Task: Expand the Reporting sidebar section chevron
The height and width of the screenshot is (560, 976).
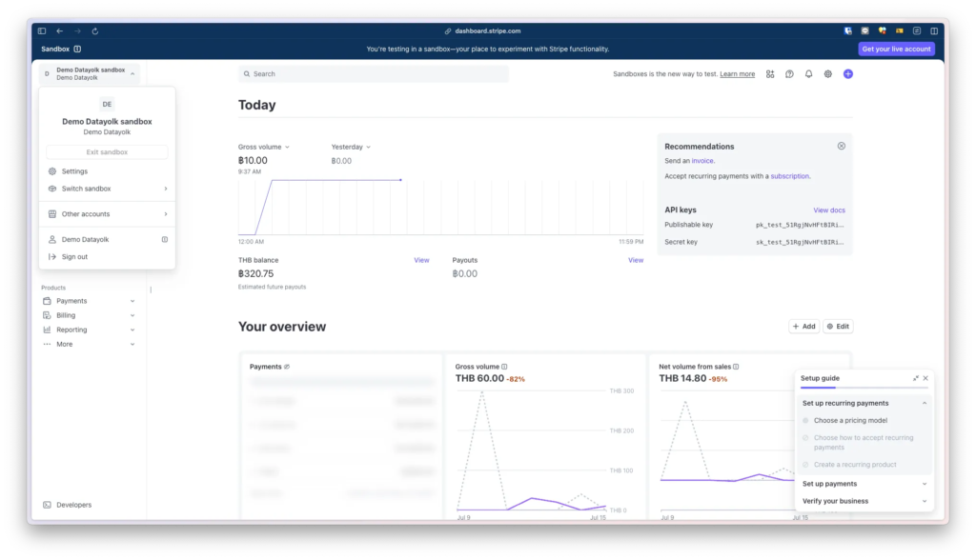Action: (132, 330)
